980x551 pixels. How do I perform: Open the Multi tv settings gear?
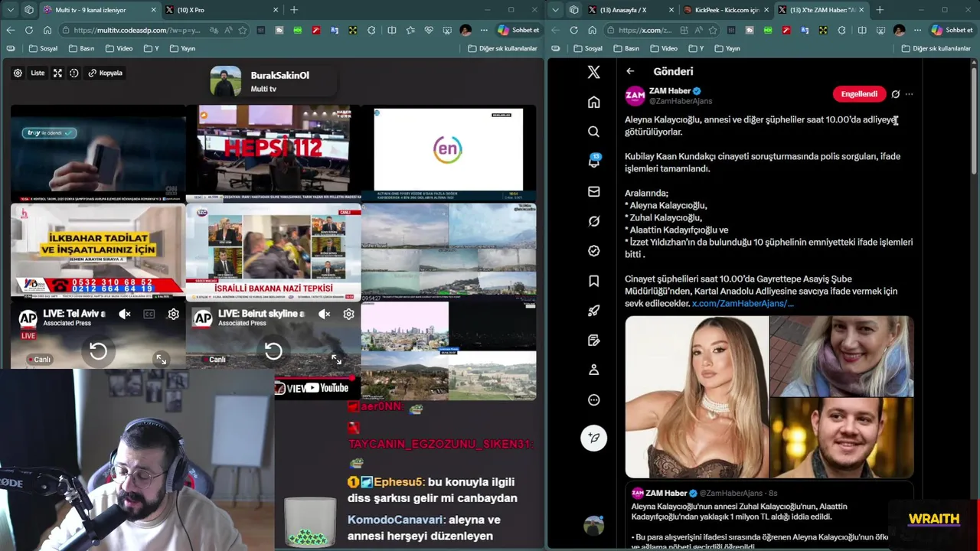pyautogui.click(x=18, y=73)
